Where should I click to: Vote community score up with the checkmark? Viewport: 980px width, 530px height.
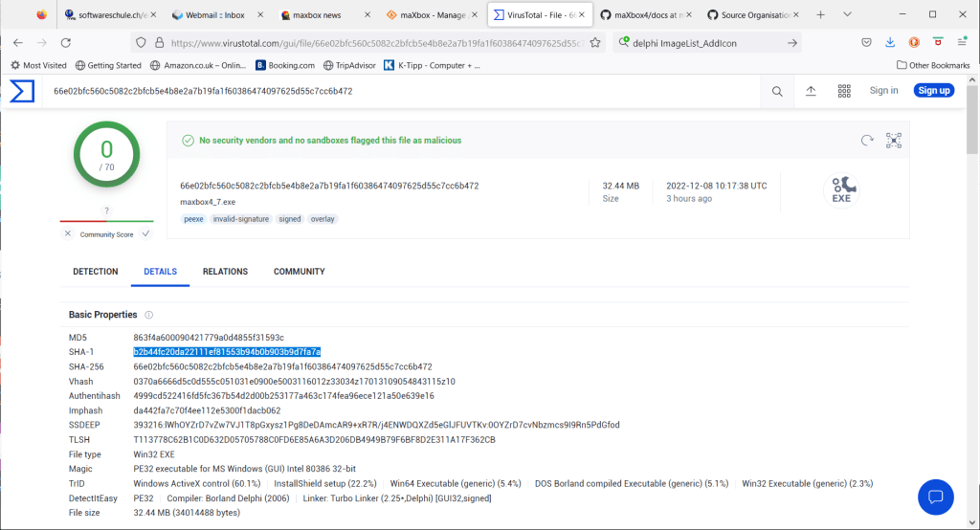(x=145, y=233)
